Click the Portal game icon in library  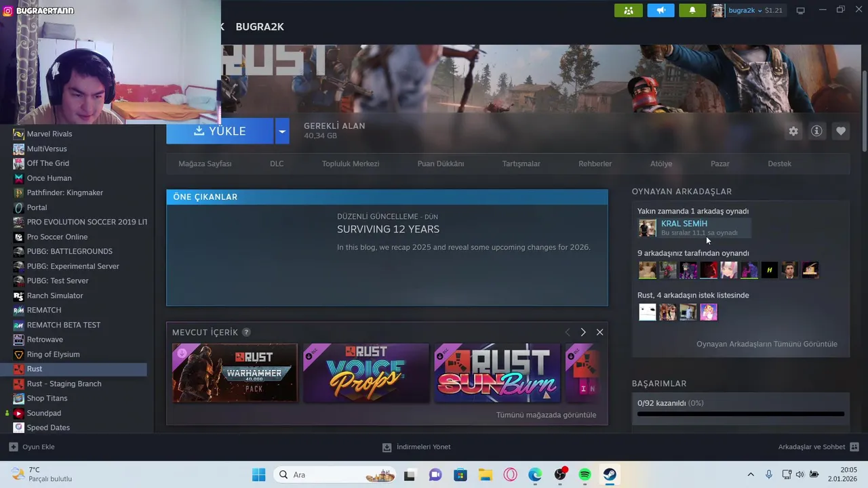coord(18,207)
